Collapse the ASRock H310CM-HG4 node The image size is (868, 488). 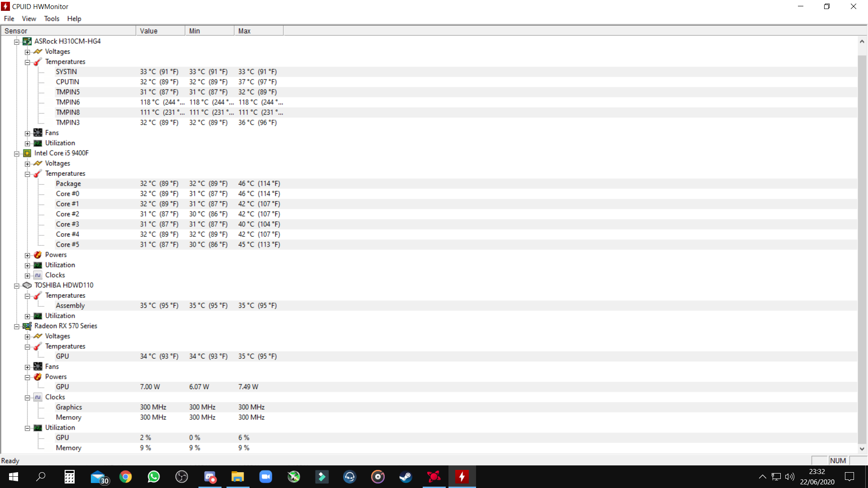(17, 42)
